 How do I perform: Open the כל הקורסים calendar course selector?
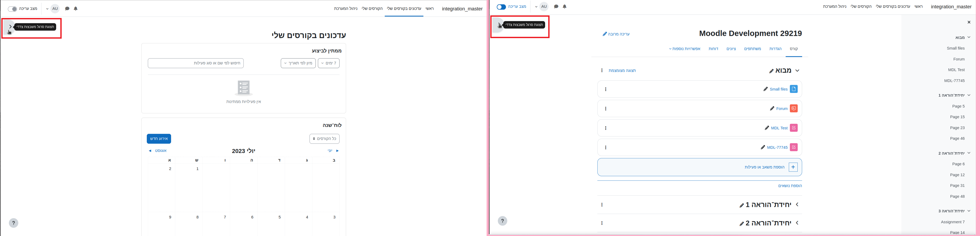[324, 139]
